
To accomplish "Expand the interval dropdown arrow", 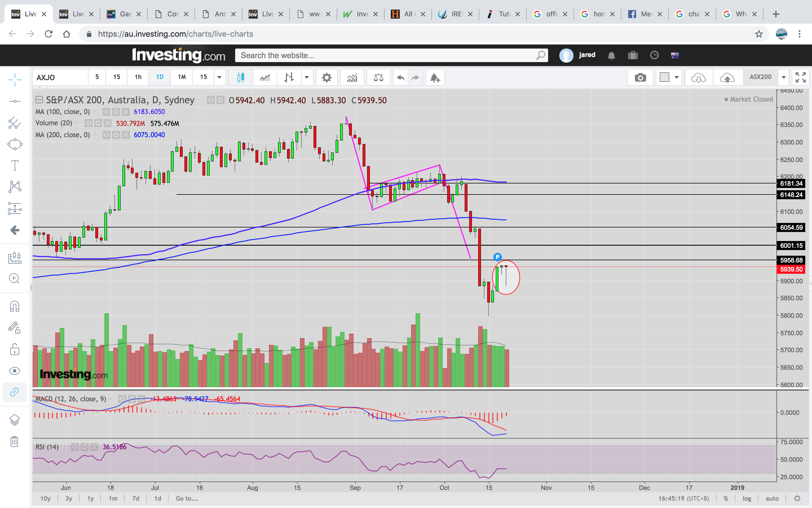I will 219,78.
